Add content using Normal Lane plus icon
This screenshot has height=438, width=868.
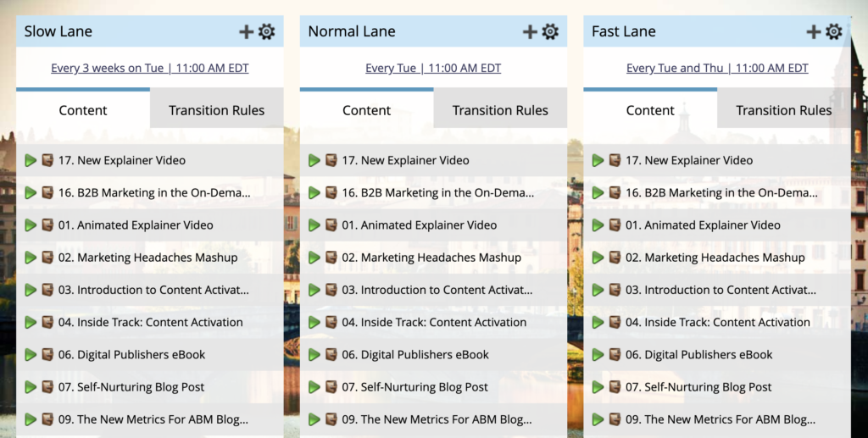pyautogui.click(x=531, y=31)
